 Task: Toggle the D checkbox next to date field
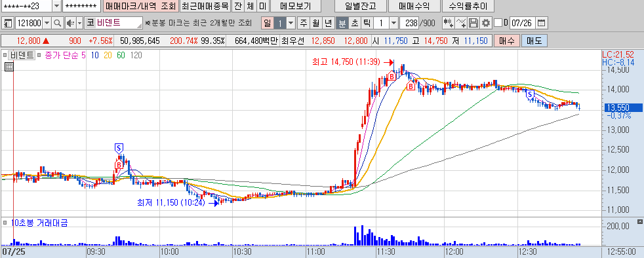point(498,23)
